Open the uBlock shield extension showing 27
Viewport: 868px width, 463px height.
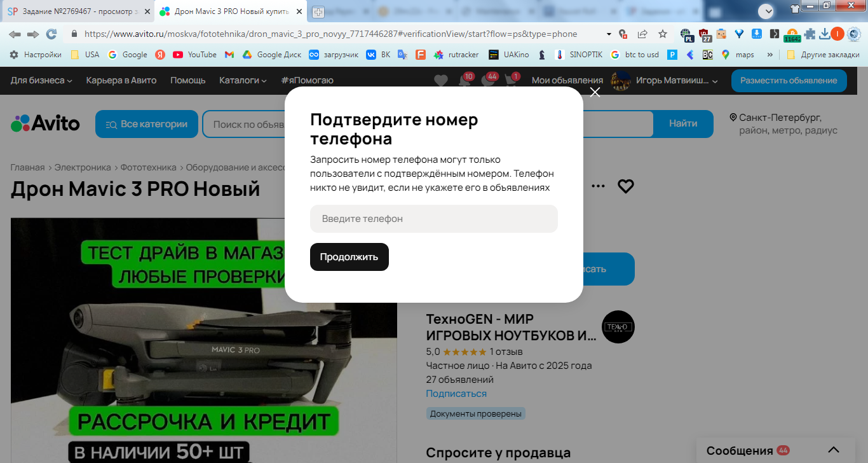(704, 35)
